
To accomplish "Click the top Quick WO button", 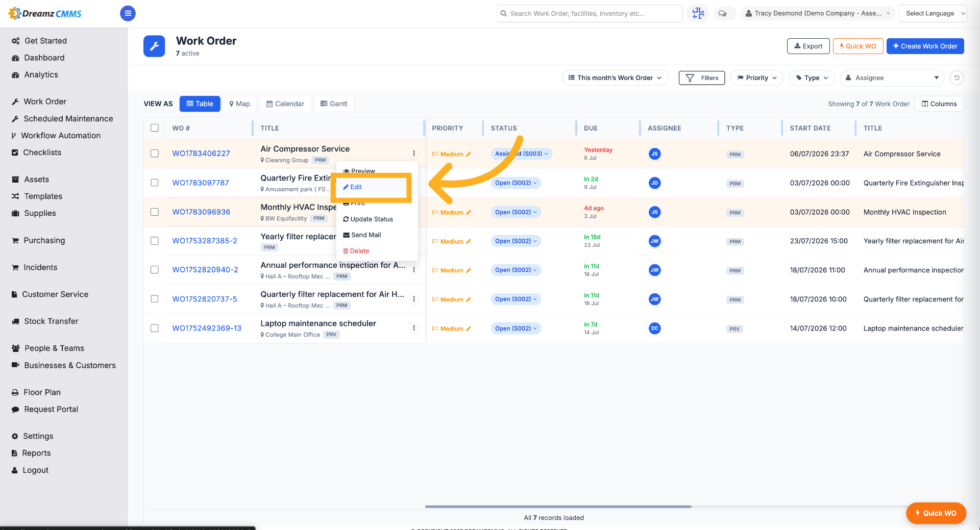I will point(858,46).
